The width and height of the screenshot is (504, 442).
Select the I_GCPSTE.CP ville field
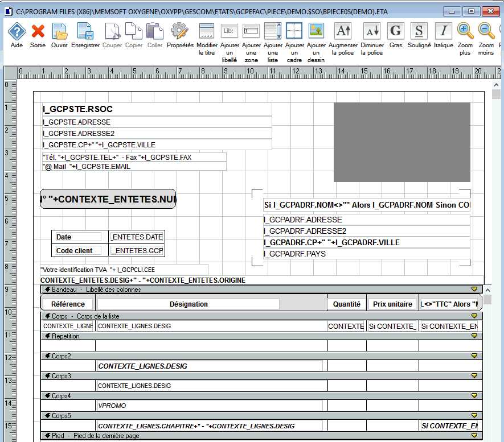coord(157,144)
